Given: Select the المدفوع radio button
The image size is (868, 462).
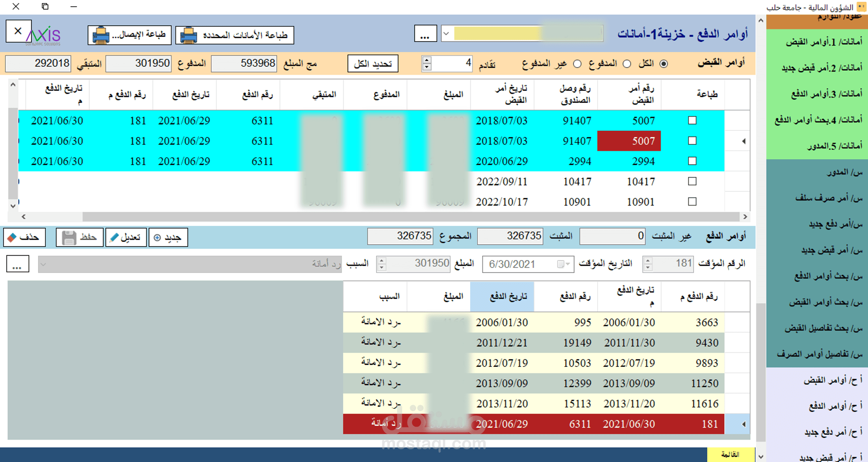Looking at the screenshot, I should (x=627, y=64).
